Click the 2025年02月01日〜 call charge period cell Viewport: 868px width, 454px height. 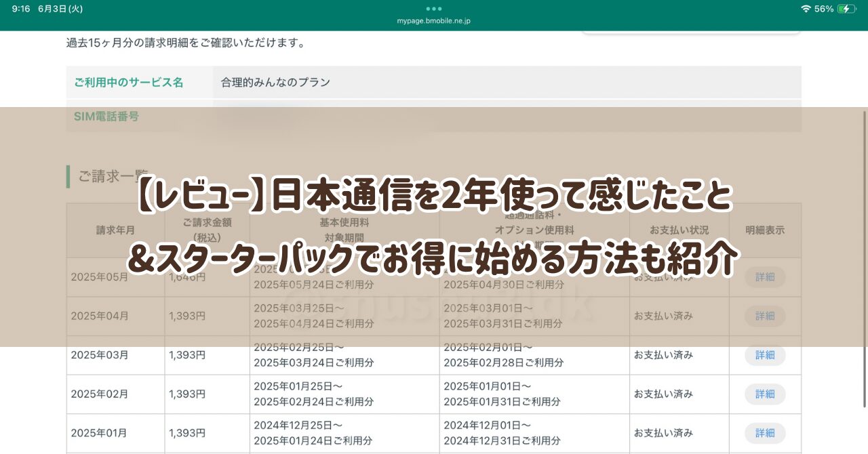(534, 355)
